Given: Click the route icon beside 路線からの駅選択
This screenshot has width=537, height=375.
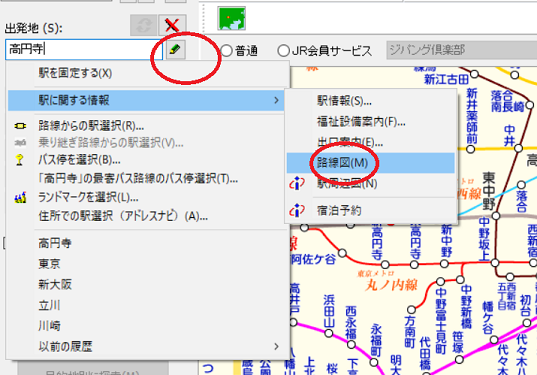Looking at the screenshot, I should point(20,126).
